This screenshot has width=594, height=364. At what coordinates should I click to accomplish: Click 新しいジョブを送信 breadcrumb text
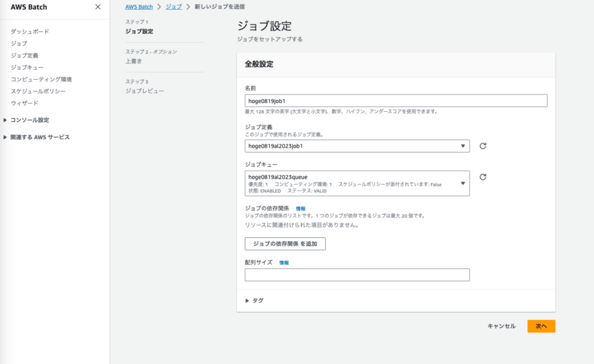tap(220, 7)
